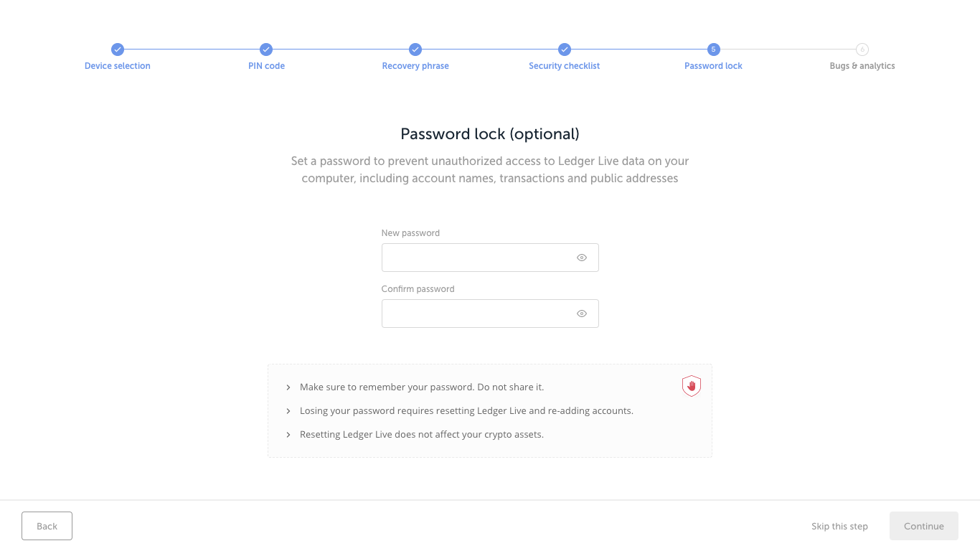
Task: Show the New password field contents
Action: [x=582, y=258]
